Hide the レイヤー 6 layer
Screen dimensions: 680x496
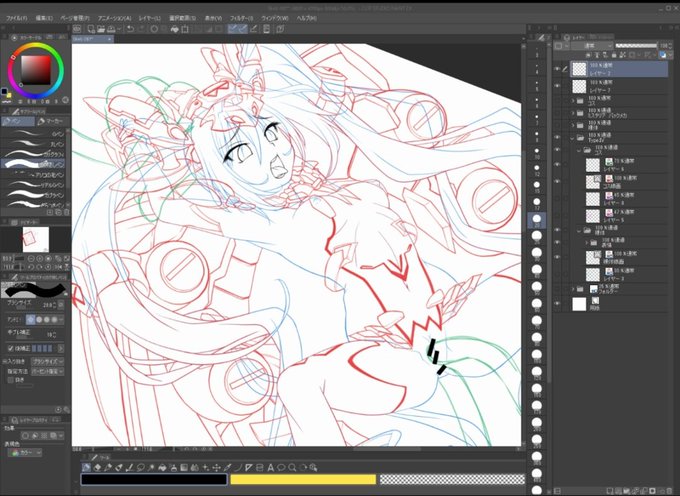(557, 165)
